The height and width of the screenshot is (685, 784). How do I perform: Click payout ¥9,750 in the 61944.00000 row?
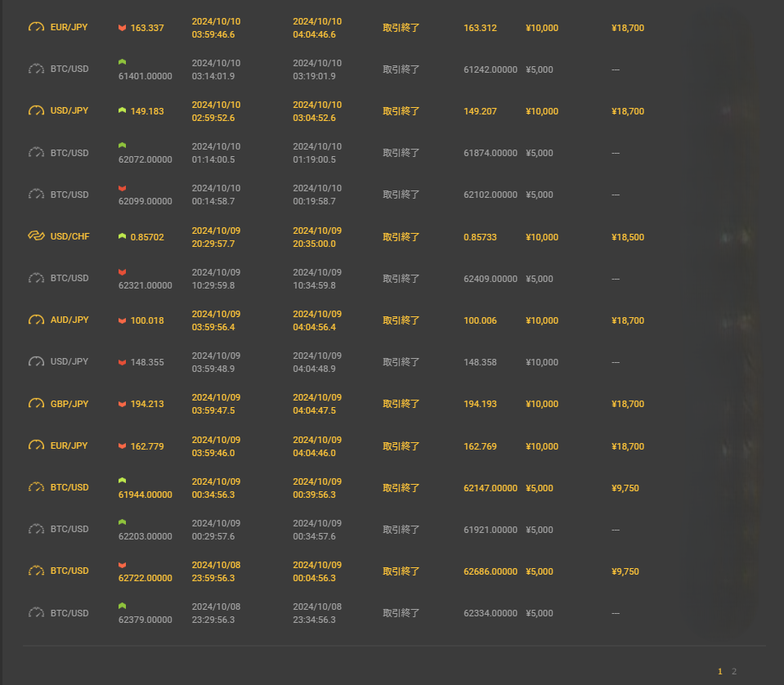click(x=625, y=488)
